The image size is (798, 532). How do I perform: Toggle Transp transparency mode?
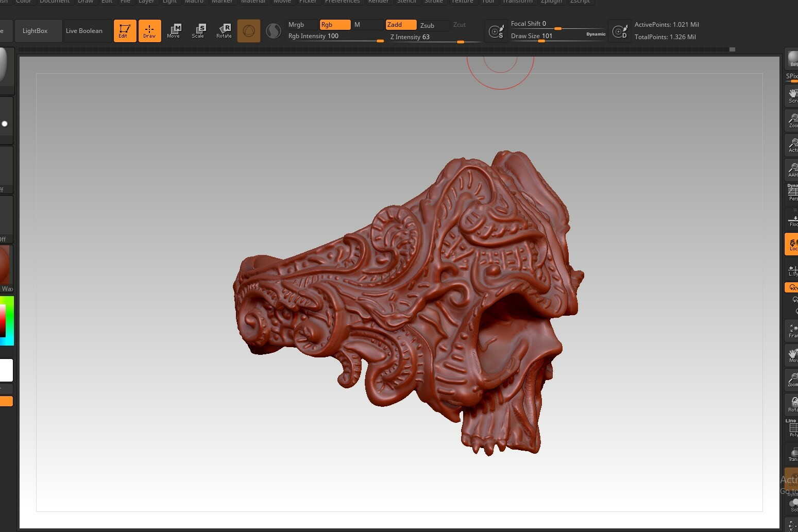[792, 454]
